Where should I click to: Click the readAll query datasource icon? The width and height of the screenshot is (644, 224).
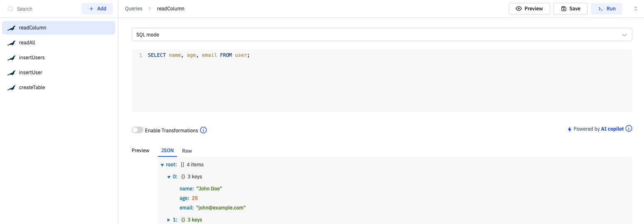point(12,43)
